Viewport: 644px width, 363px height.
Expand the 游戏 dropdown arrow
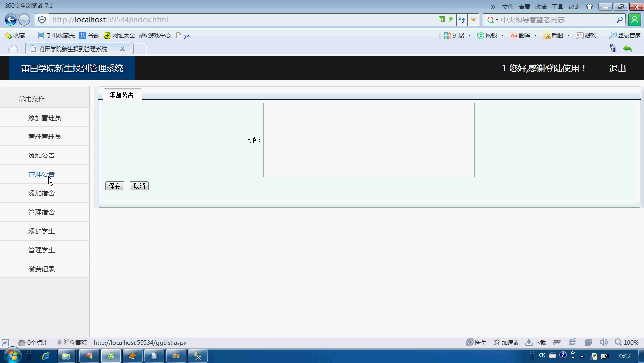tap(602, 35)
